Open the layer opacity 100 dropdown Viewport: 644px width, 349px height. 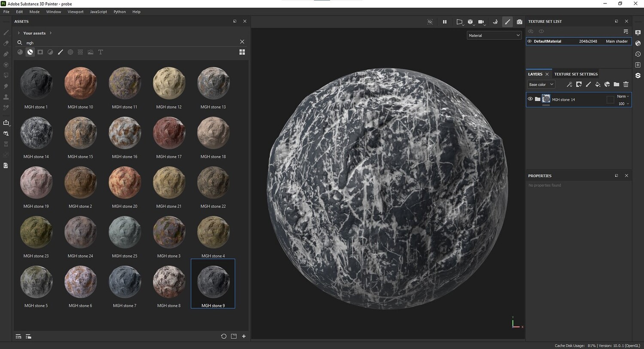[623, 104]
